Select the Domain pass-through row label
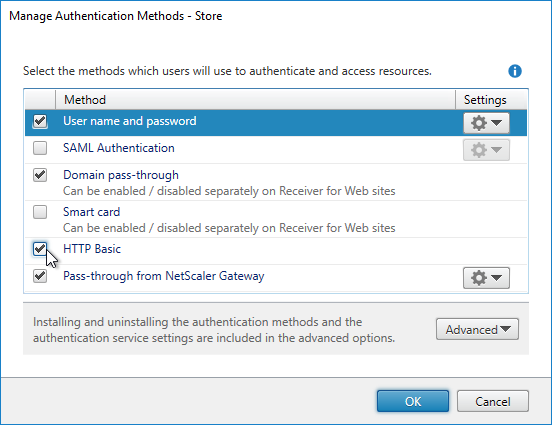This screenshot has width=552, height=425. tap(121, 175)
